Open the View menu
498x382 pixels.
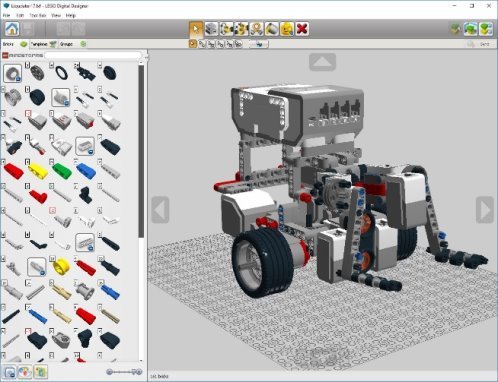pos(56,15)
